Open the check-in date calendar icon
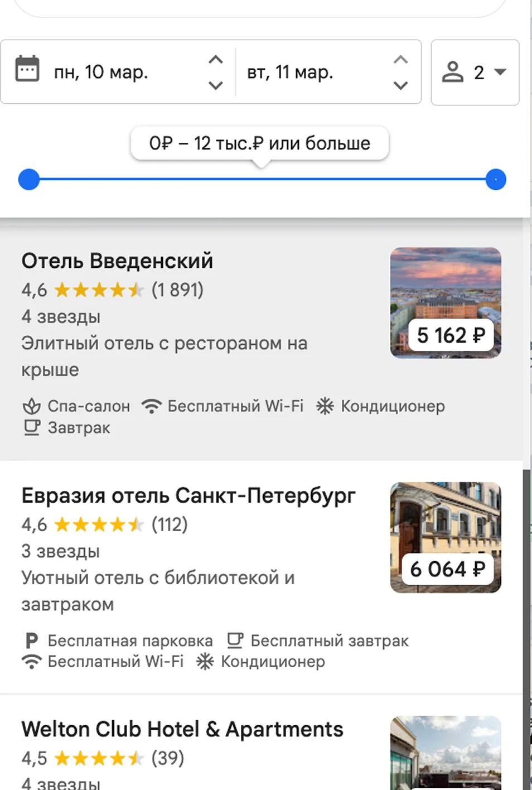The width and height of the screenshot is (532, 790). (x=27, y=69)
